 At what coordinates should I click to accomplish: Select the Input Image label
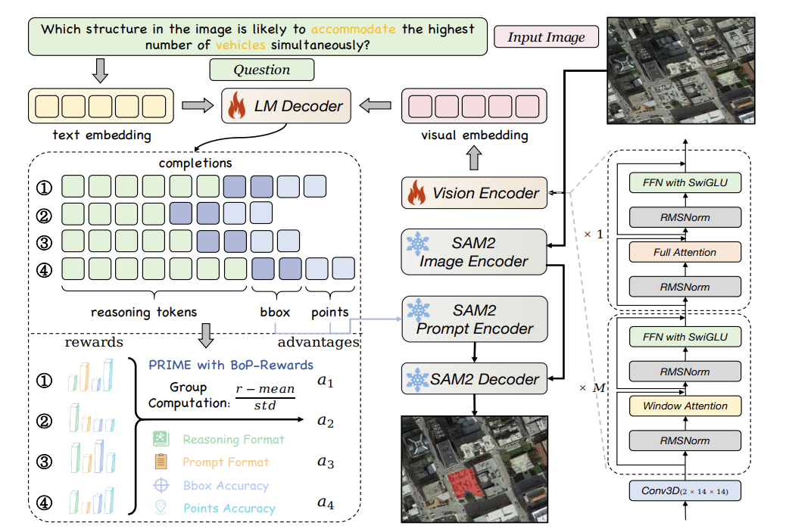coord(545,37)
